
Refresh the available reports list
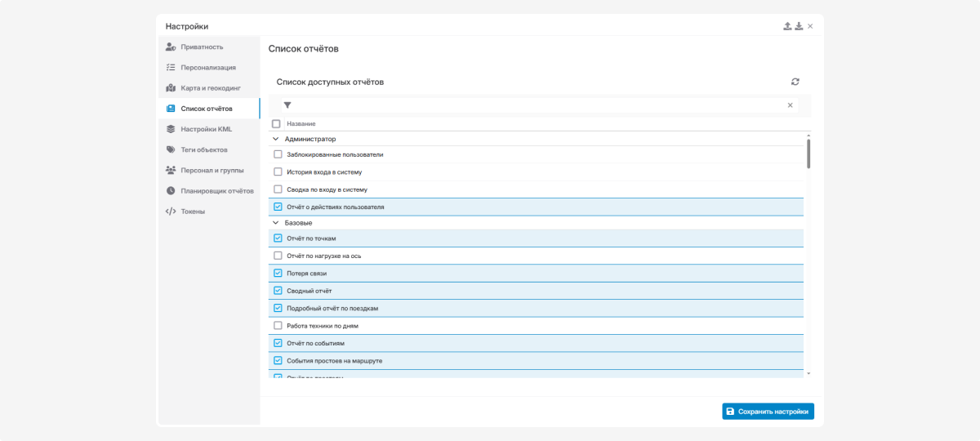(795, 82)
